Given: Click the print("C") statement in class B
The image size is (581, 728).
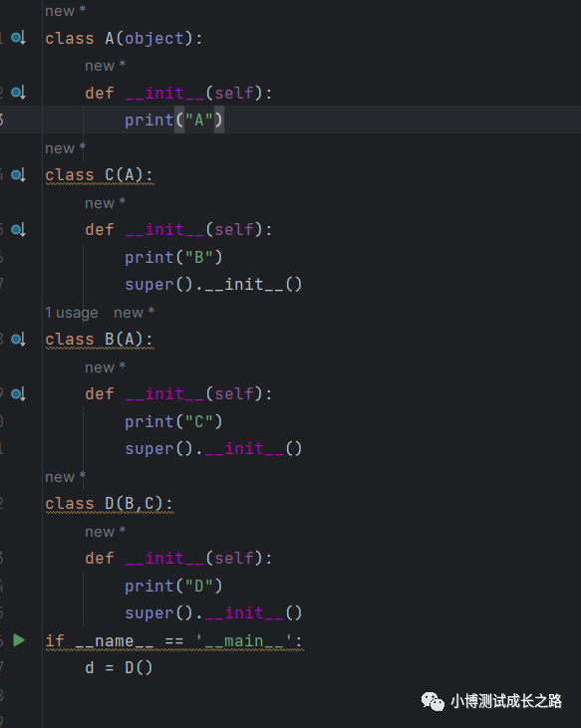Looking at the screenshot, I should coord(173,421).
